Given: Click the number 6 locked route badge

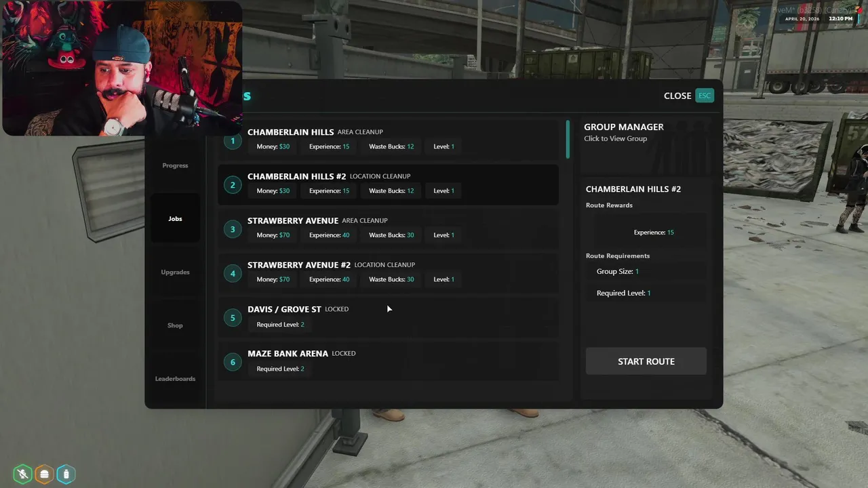Looking at the screenshot, I should coord(233,362).
